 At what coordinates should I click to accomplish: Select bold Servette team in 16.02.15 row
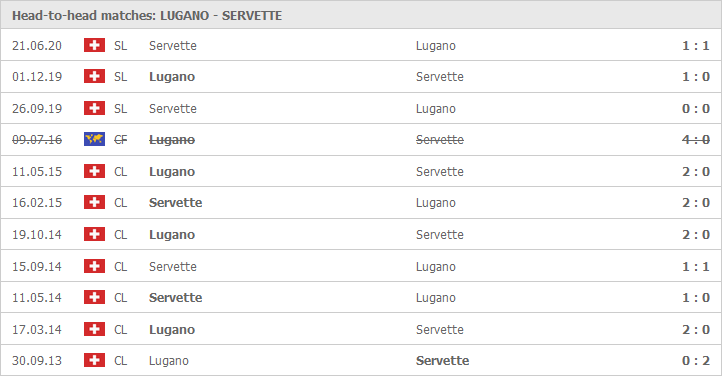coord(175,202)
